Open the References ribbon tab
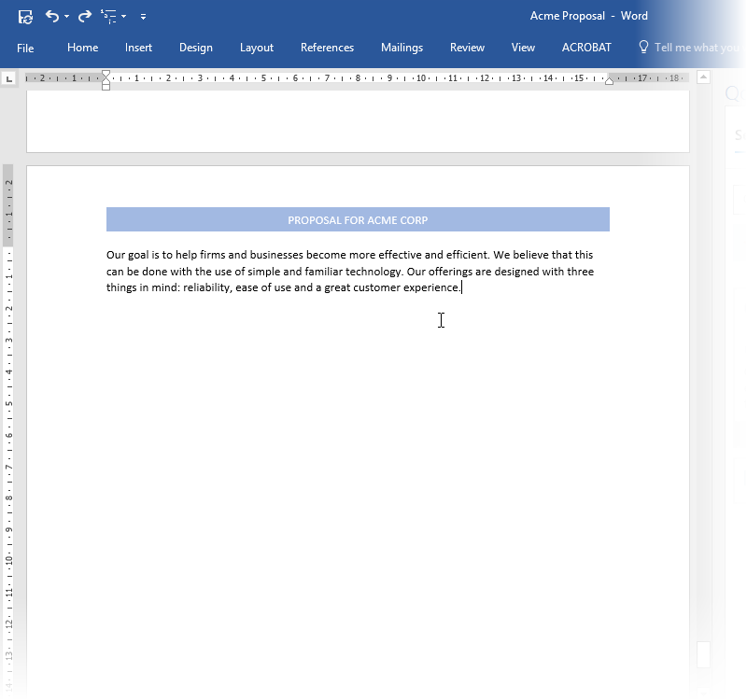Image resolution: width=747 pixels, height=700 pixels. (328, 48)
